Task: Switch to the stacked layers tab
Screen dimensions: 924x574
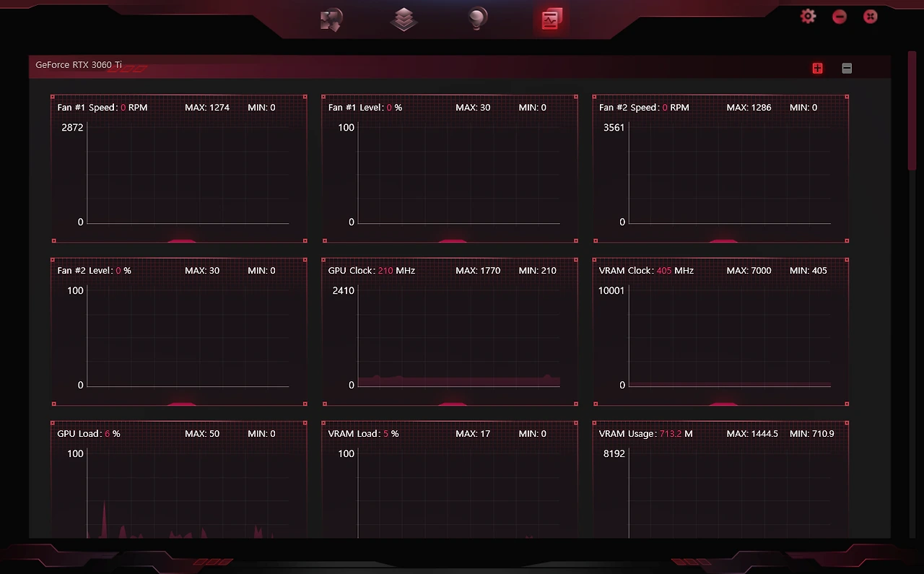Action: point(404,19)
